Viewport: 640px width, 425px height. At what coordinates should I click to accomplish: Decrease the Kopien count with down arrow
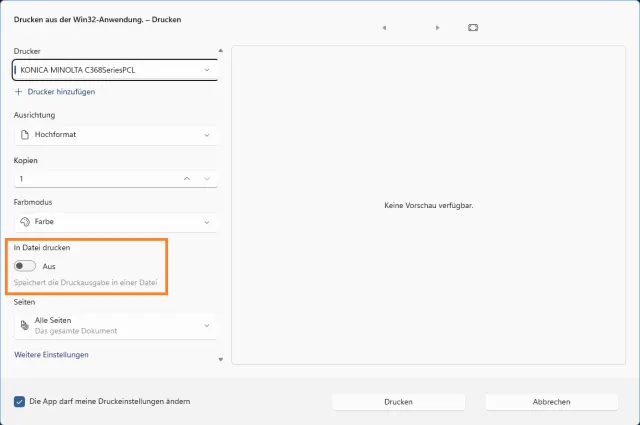[x=207, y=179]
